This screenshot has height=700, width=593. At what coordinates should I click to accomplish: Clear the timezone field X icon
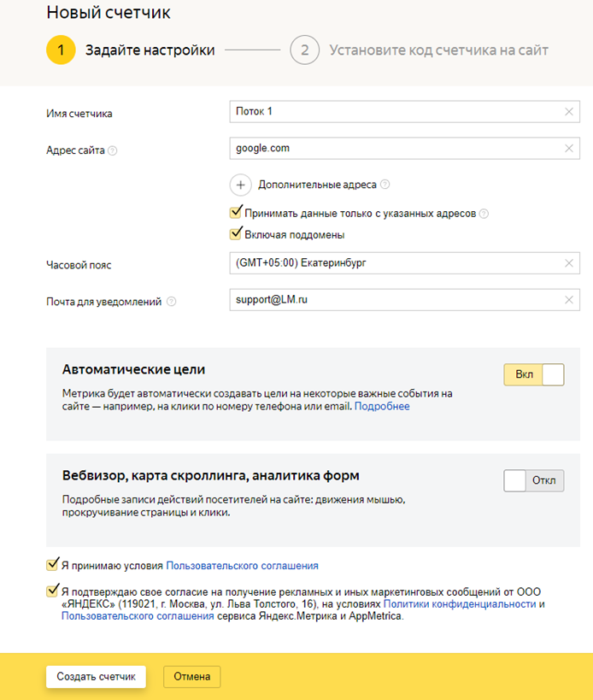pyautogui.click(x=569, y=263)
